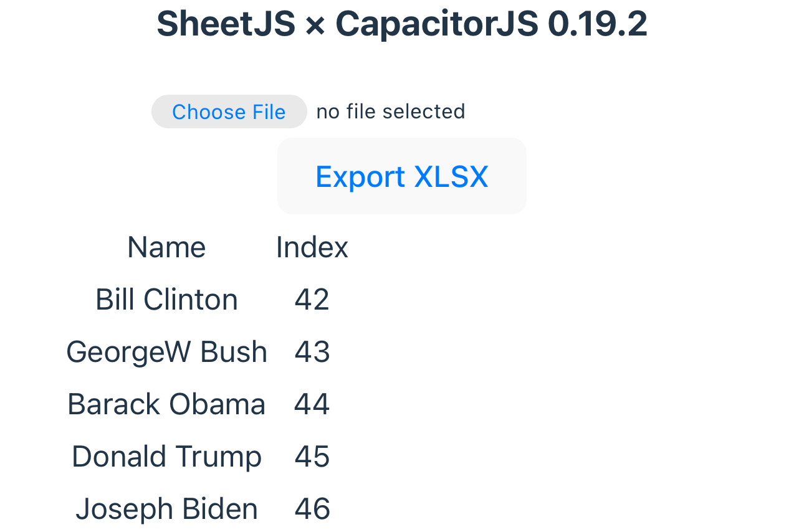
Task: Select the Index column header
Action: coord(312,247)
